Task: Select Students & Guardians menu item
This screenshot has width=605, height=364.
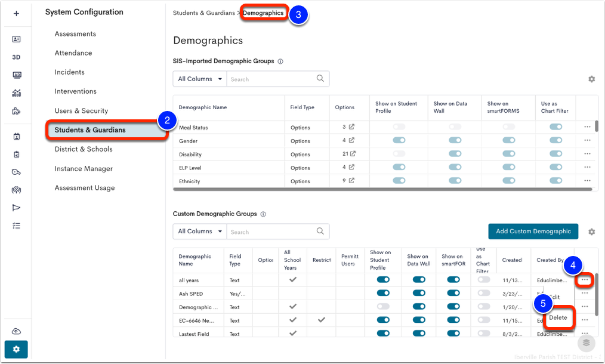Action: 107,129
